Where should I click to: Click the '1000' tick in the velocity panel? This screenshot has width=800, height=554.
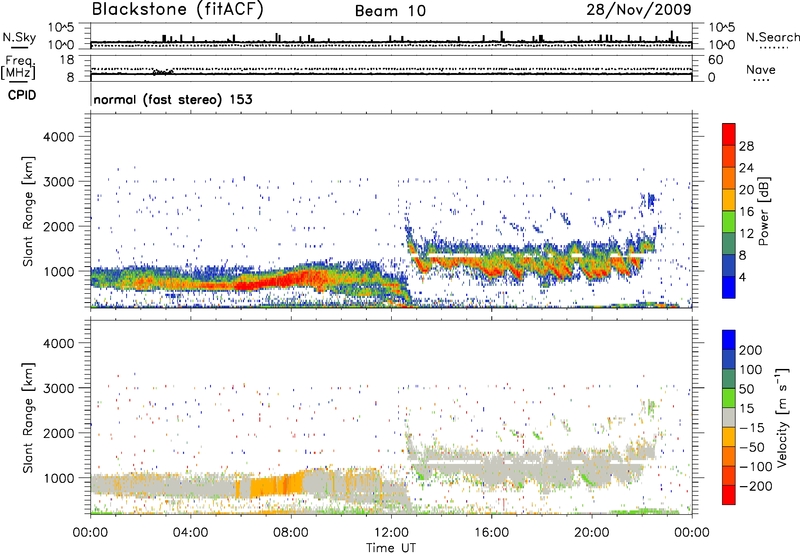pos(58,478)
